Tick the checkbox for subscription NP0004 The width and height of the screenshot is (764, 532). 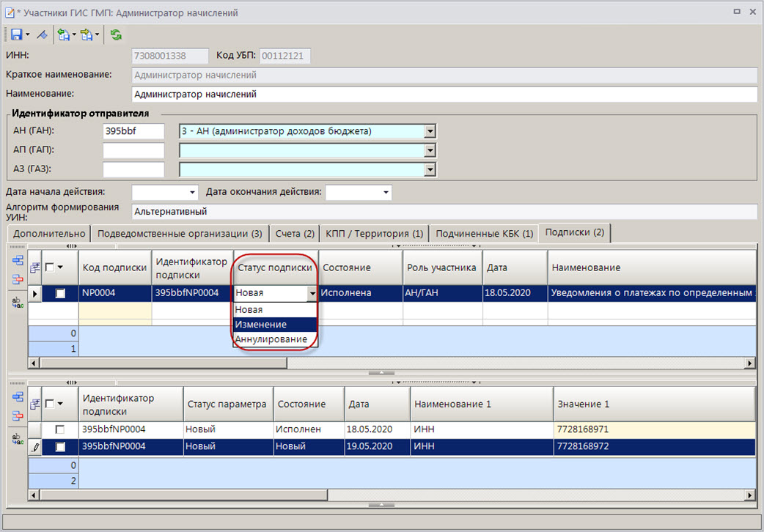(60, 293)
